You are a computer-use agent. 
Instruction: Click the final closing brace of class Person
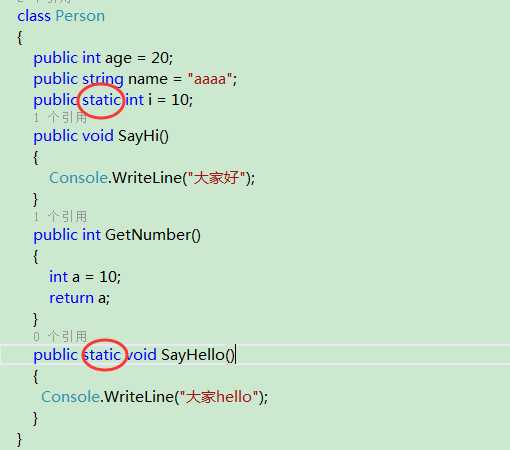tap(19, 439)
